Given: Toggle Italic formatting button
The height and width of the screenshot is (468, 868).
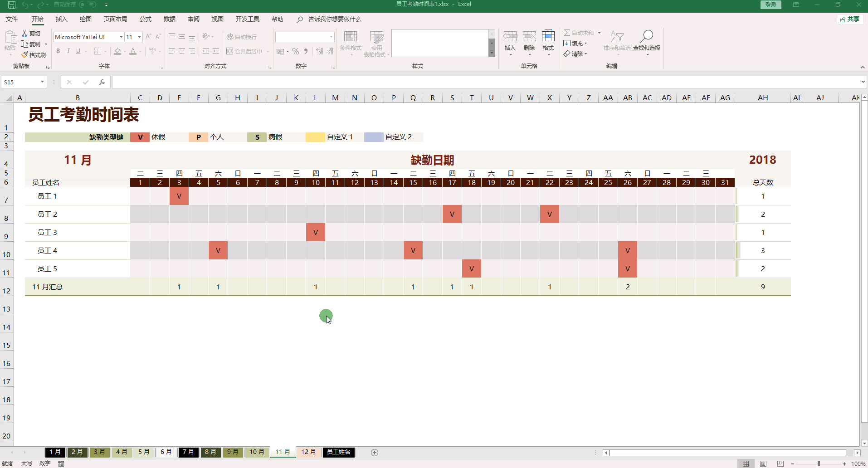Looking at the screenshot, I should click(x=68, y=51).
